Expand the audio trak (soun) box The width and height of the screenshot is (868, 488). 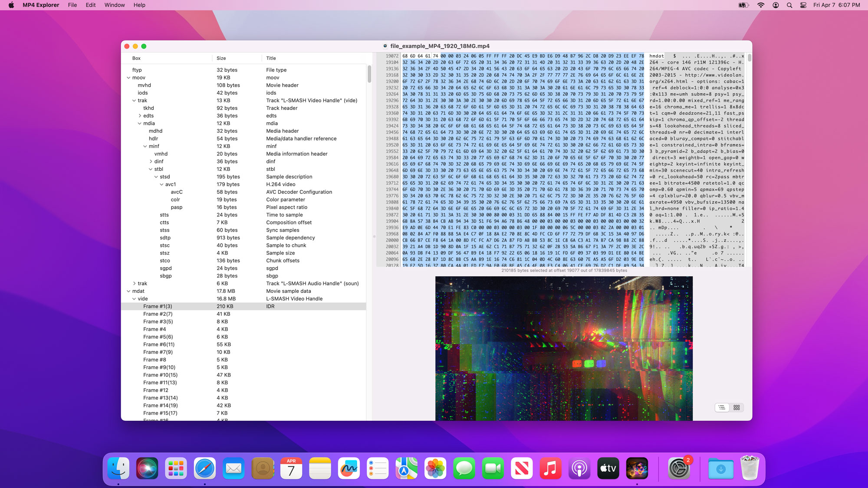coord(134,284)
